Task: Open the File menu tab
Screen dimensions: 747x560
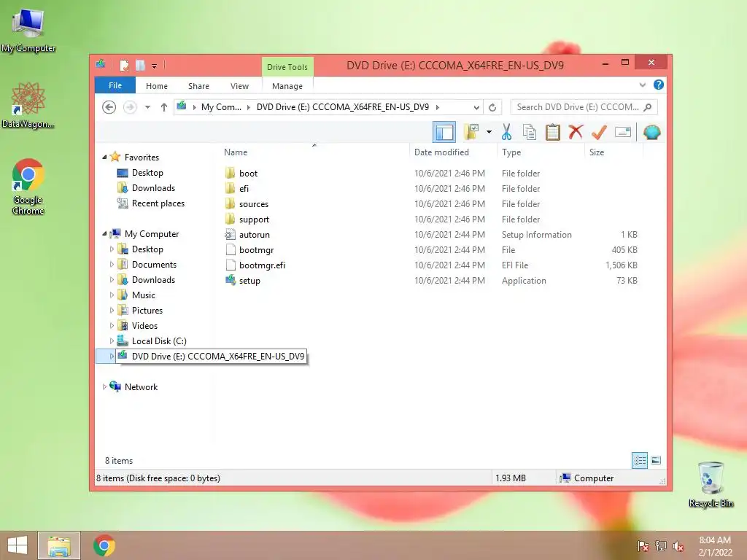Action: 115,86
